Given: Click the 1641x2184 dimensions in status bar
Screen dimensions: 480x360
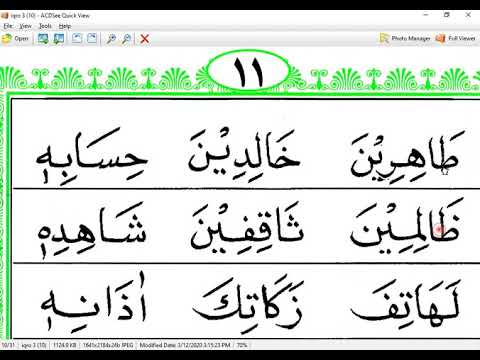Looking at the screenshot, I should [108, 345].
